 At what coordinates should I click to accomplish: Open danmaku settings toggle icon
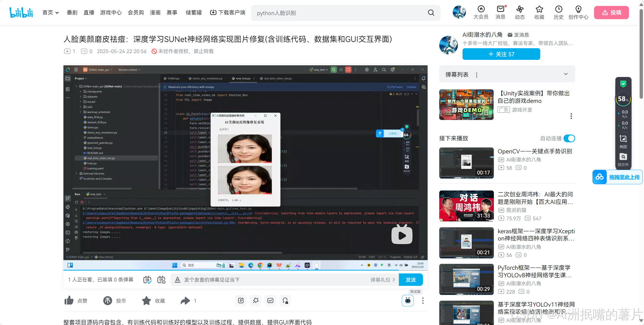(161, 280)
